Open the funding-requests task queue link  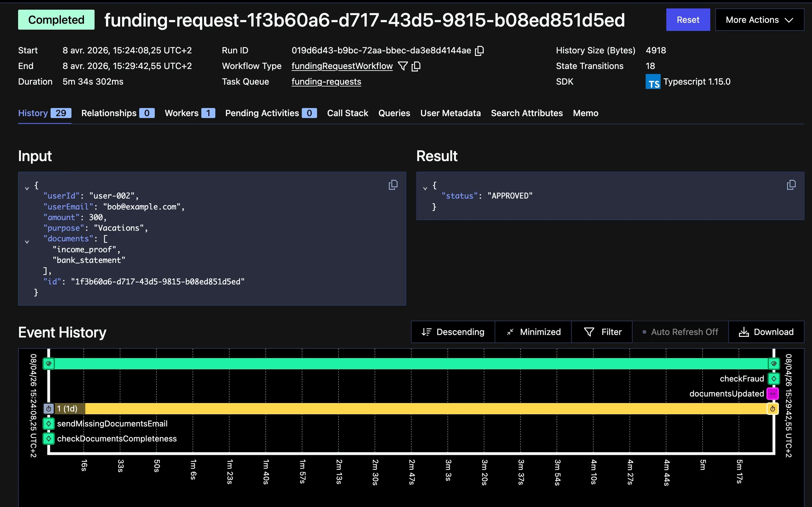(x=326, y=81)
